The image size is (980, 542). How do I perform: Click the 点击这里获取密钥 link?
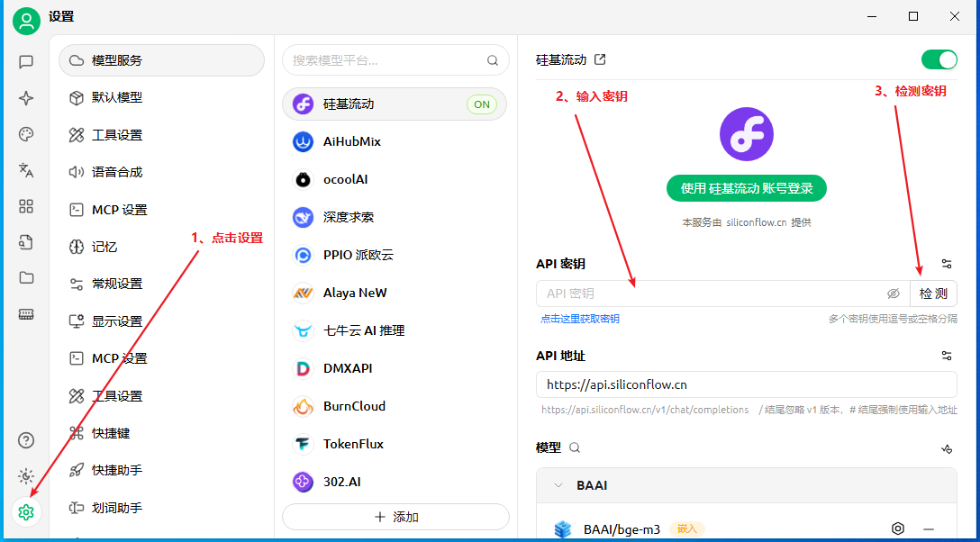(579, 319)
